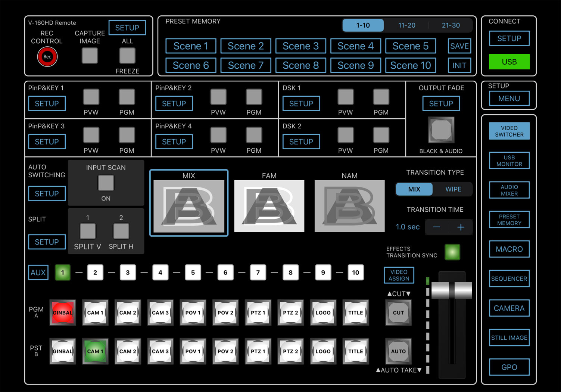Screen dimensions: 561x392
Task: Select the FAM transition thumbnail
Action: (269, 206)
